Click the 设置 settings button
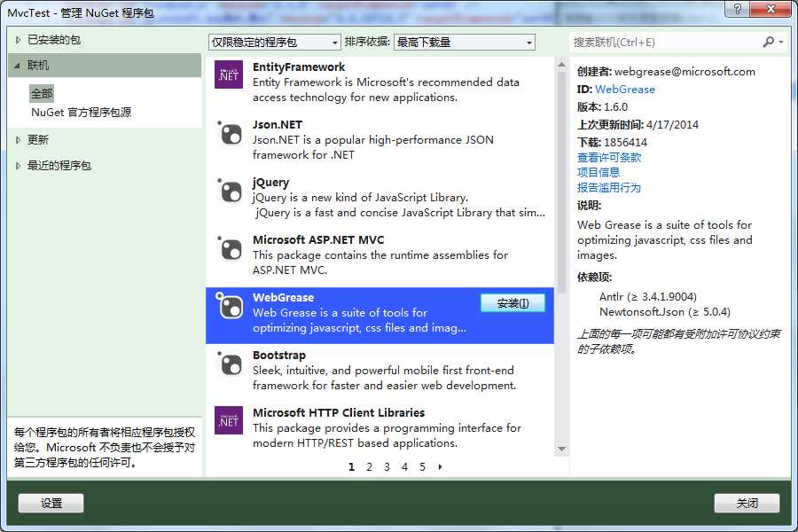The height and width of the screenshot is (532, 798). (x=51, y=504)
